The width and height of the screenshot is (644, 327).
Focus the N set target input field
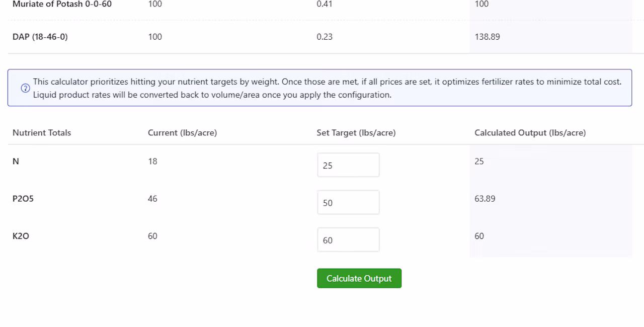[348, 165]
